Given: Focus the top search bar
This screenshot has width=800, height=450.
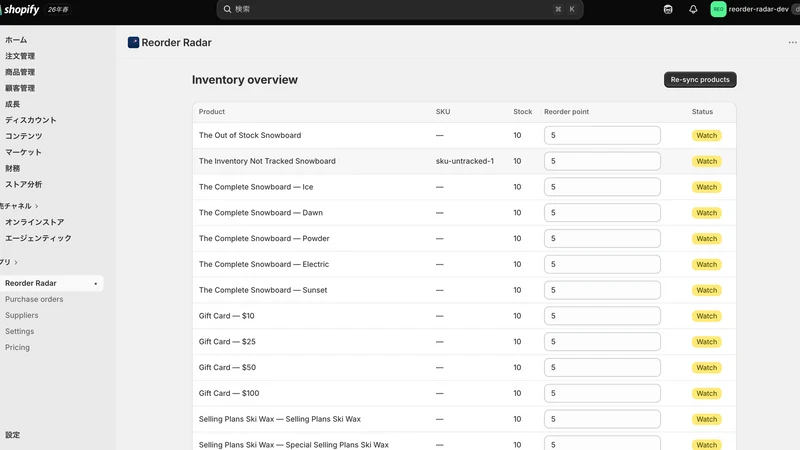Looking at the screenshot, I should click(400, 9).
